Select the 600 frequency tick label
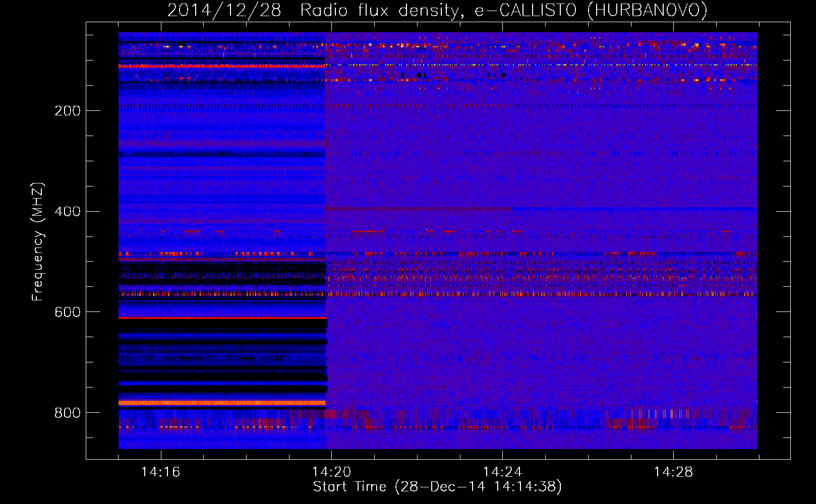This screenshot has height=504, width=816. coord(68,312)
